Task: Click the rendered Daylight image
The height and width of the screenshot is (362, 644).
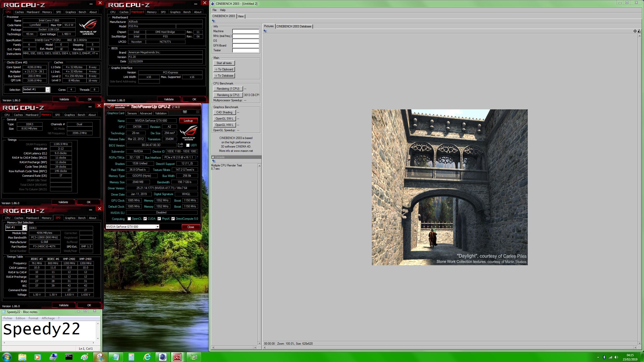Action: tap(450, 187)
